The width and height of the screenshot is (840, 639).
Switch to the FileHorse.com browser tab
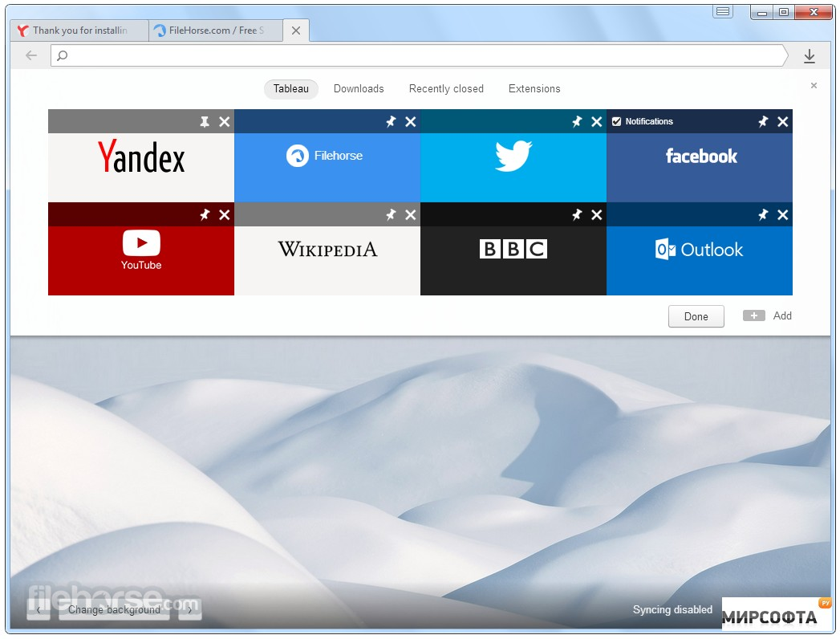pyautogui.click(x=215, y=31)
